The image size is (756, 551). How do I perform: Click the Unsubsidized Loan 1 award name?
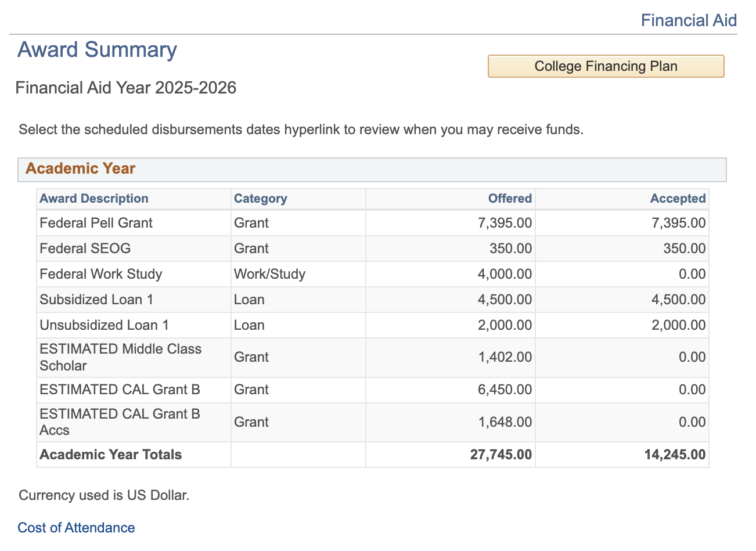tap(104, 325)
